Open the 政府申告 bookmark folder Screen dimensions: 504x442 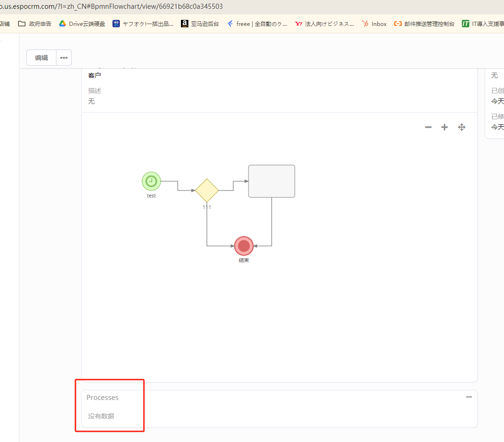pos(35,24)
